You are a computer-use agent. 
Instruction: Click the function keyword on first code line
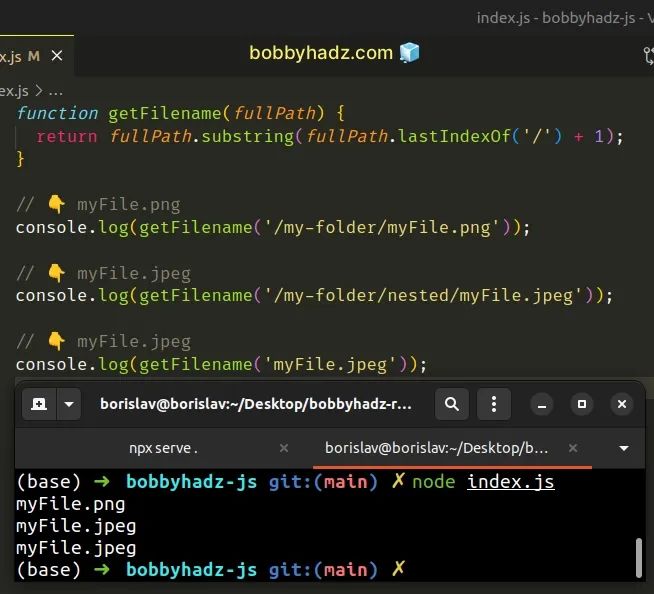point(57,113)
